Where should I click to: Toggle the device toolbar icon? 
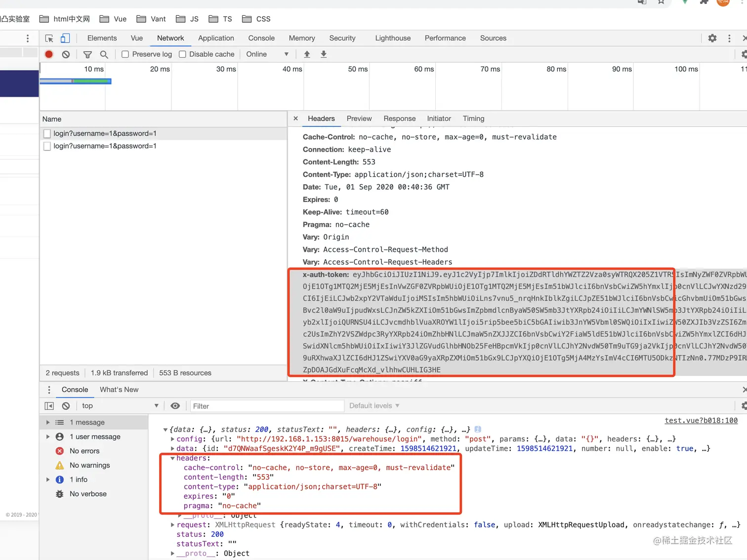point(65,39)
